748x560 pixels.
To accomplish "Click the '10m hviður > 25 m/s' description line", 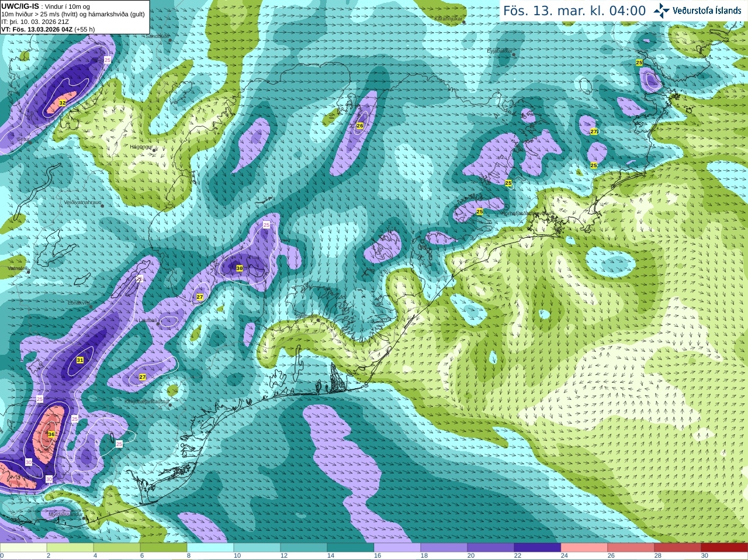I will [x=73, y=14].
